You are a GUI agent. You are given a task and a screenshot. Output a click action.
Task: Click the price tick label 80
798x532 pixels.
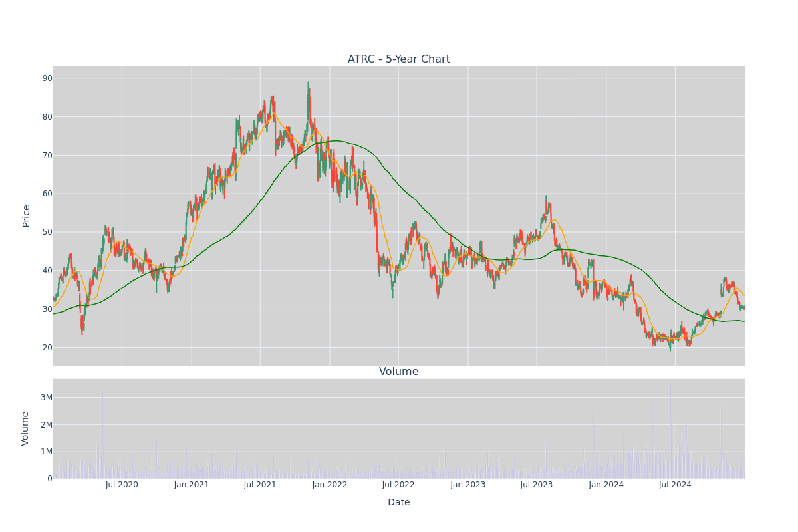click(x=48, y=116)
